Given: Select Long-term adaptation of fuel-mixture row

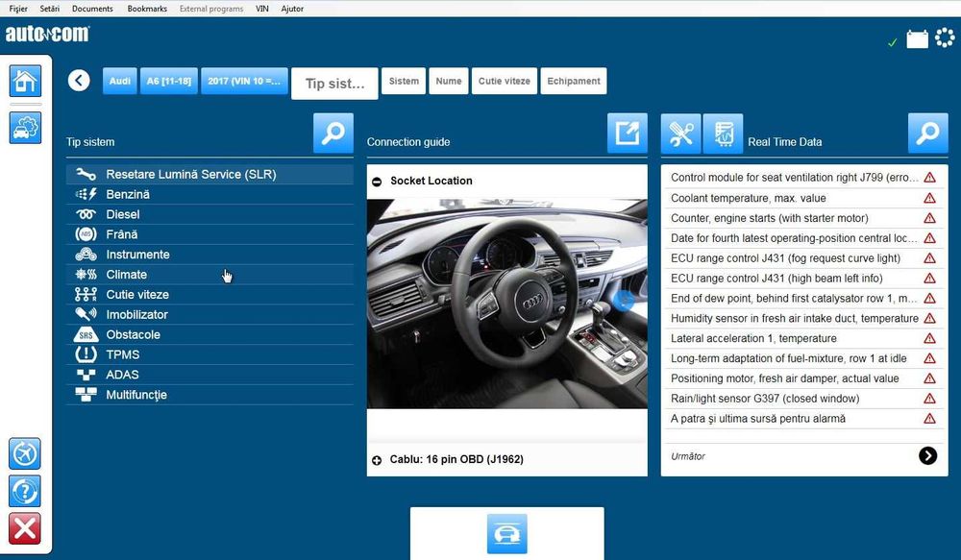Looking at the screenshot, I should [x=803, y=358].
